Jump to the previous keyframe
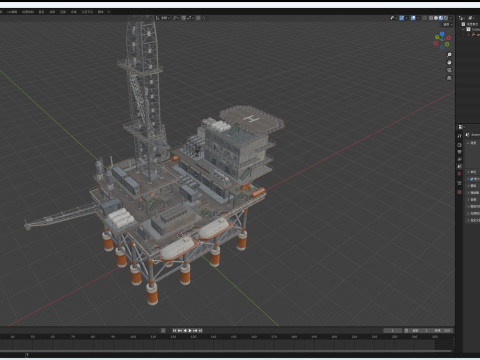Viewport: 480px width, 360px height. click(179, 331)
